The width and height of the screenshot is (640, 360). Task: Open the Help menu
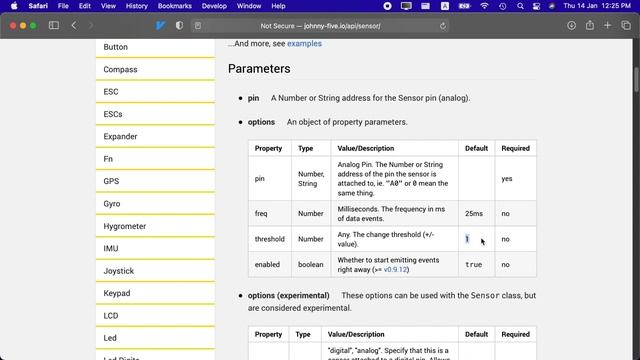278,6
